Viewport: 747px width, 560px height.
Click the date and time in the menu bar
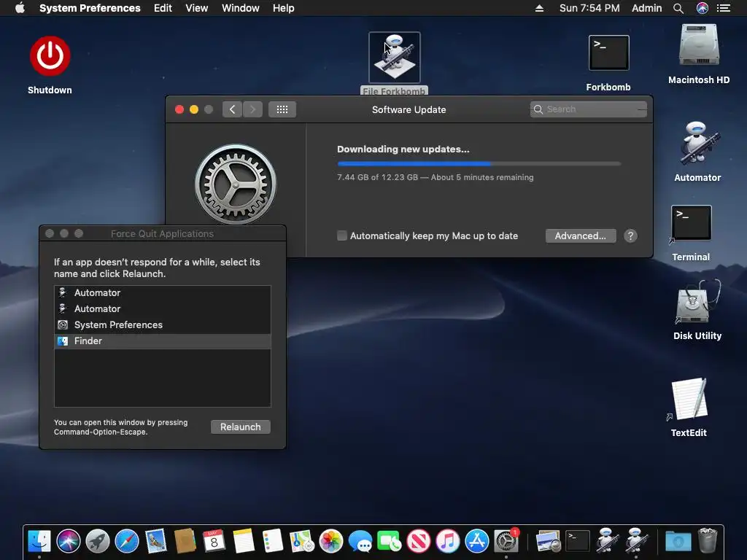[589, 8]
